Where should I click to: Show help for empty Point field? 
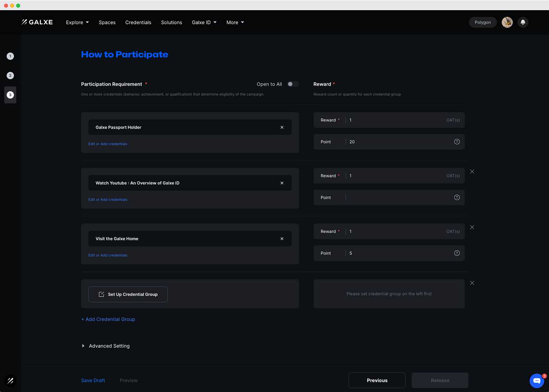coord(457,198)
